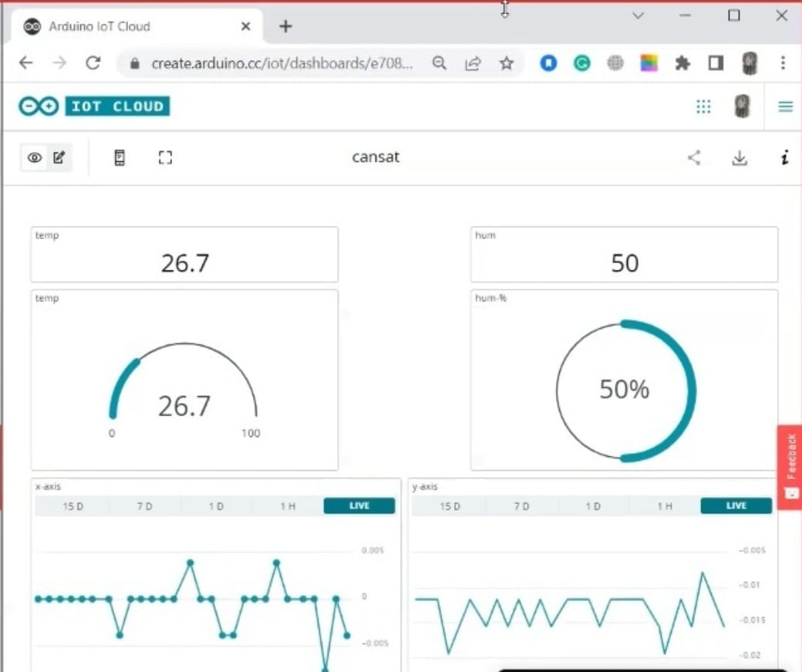Click the browser forward arrow
Screen dimensions: 802x672
[60, 63]
